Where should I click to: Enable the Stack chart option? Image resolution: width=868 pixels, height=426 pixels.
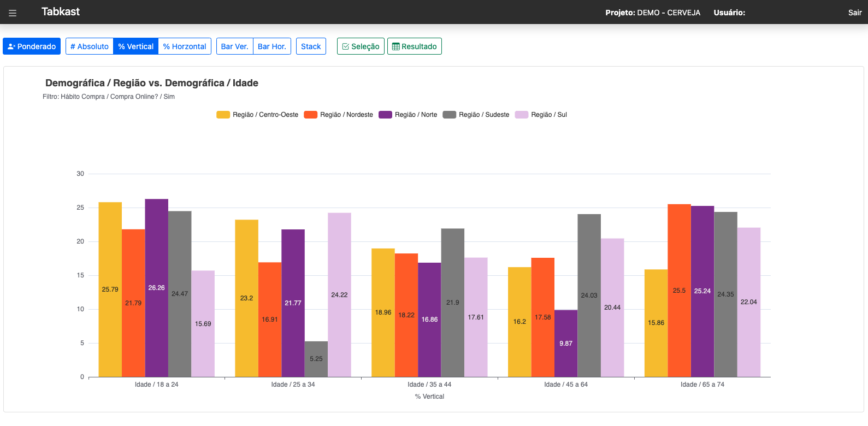coord(311,46)
